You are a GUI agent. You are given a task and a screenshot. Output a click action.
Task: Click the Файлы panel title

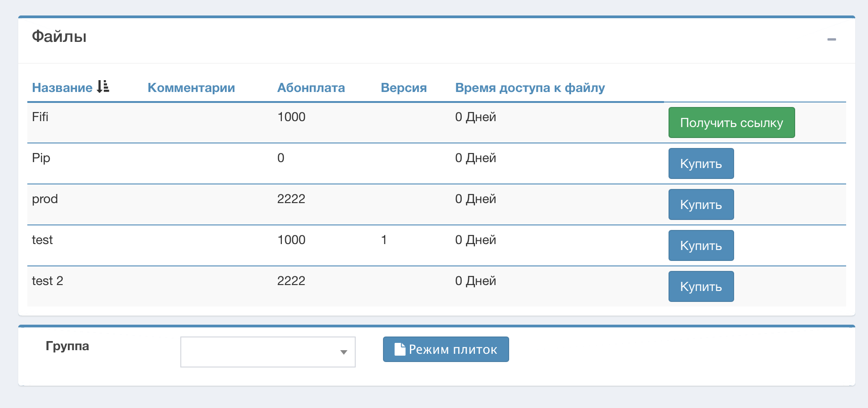[59, 36]
